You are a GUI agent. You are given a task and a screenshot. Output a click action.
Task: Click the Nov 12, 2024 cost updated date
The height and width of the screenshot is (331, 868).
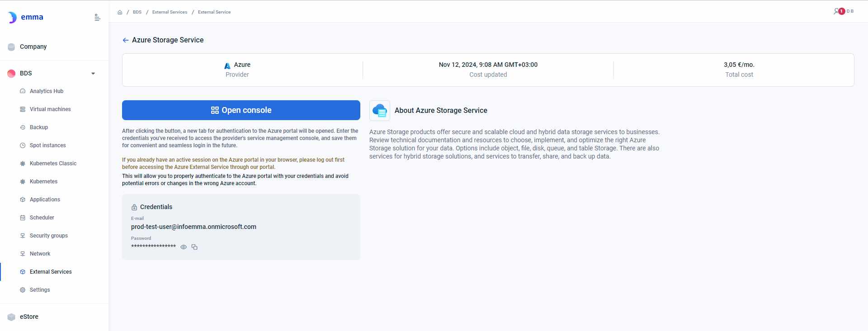488,65
